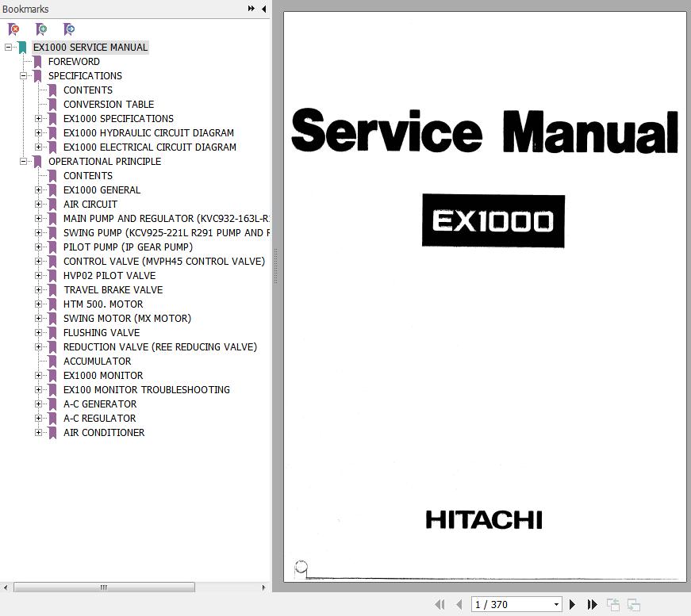This screenshot has height=616, width=691.
Task: Click horizontal scrollbar thumb in bookmarks panel
Action: [104, 587]
